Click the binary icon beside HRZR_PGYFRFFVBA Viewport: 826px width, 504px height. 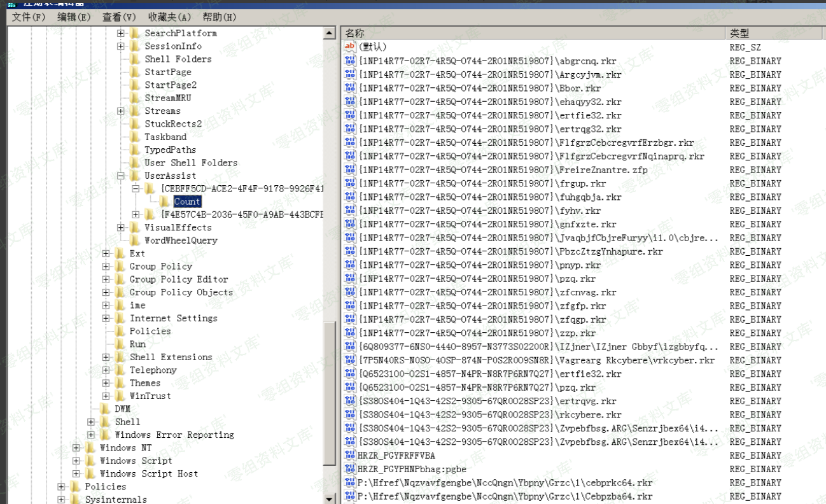click(349, 456)
